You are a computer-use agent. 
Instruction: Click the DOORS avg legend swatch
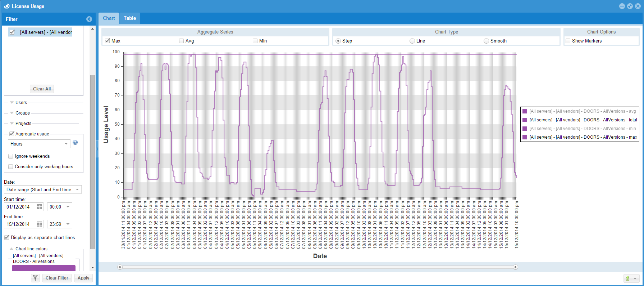525,111
